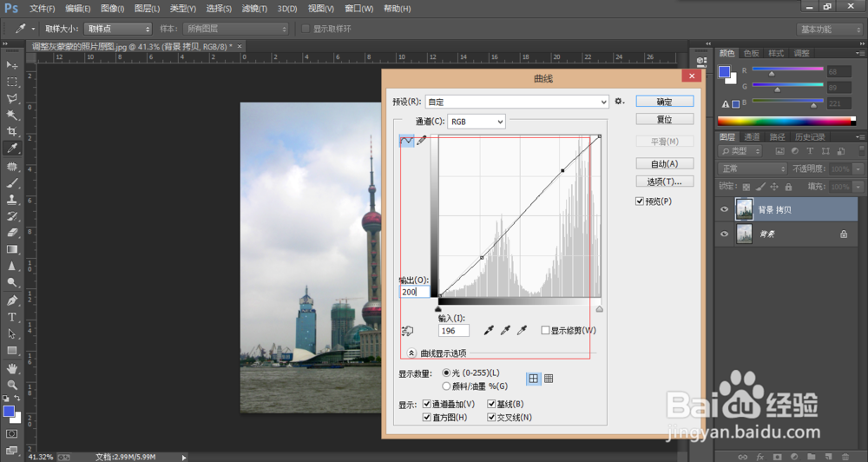868x462 pixels.
Task: Pick the white point eyedropper in Curves
Action: click(x=522, y=330)
